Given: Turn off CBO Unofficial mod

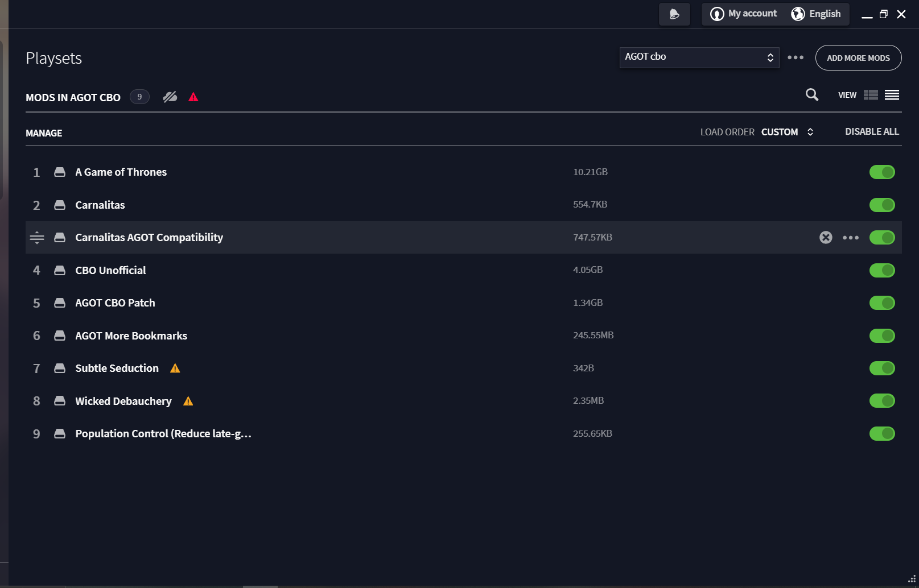Looking at the screenshot, I should coord(882,270).
